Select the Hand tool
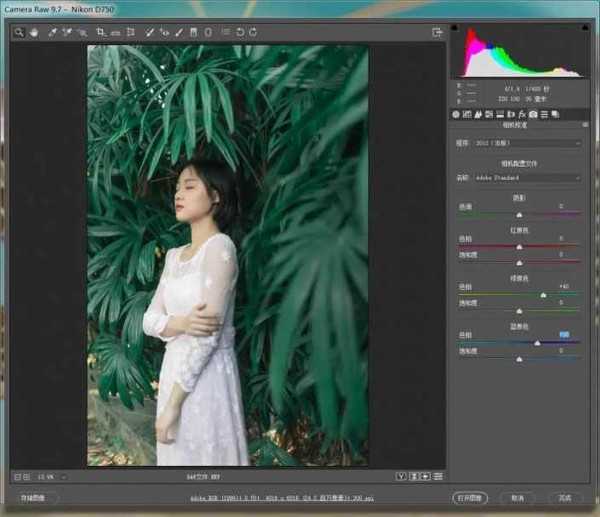This screenshot has width=600, height=517. tap(33, 32)
